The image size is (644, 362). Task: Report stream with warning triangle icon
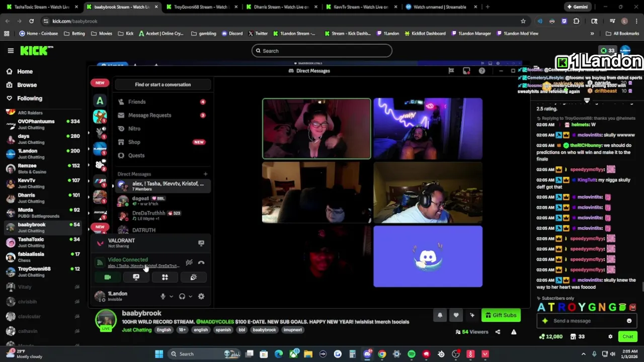(x=514, y=332)
